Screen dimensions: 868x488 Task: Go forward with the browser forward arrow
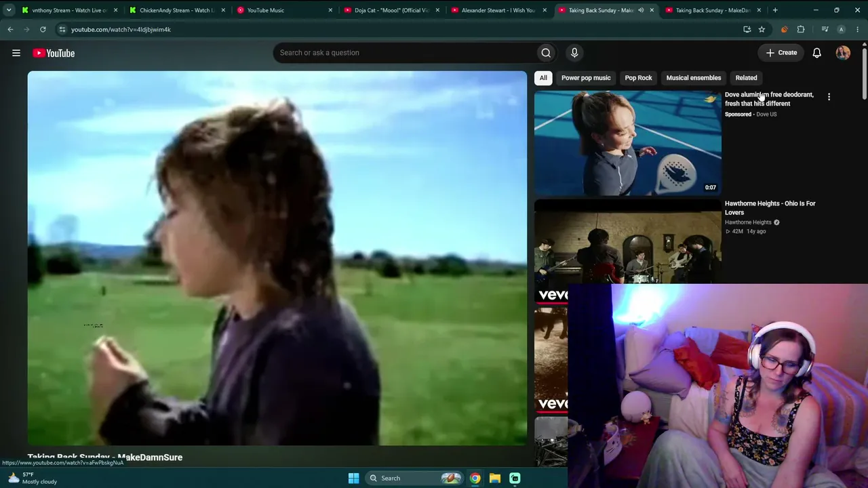pyautogui.click(x=26, y=29)
